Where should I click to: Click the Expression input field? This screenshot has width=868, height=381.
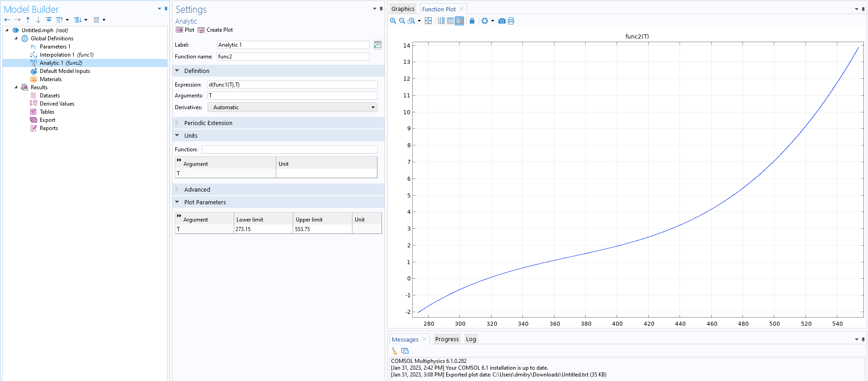[292, 85]
